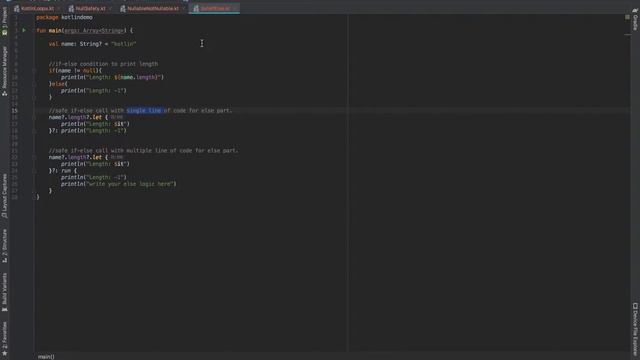
Task: Collapse the }else{ block fold marker
Action: [x=34, y=84]
